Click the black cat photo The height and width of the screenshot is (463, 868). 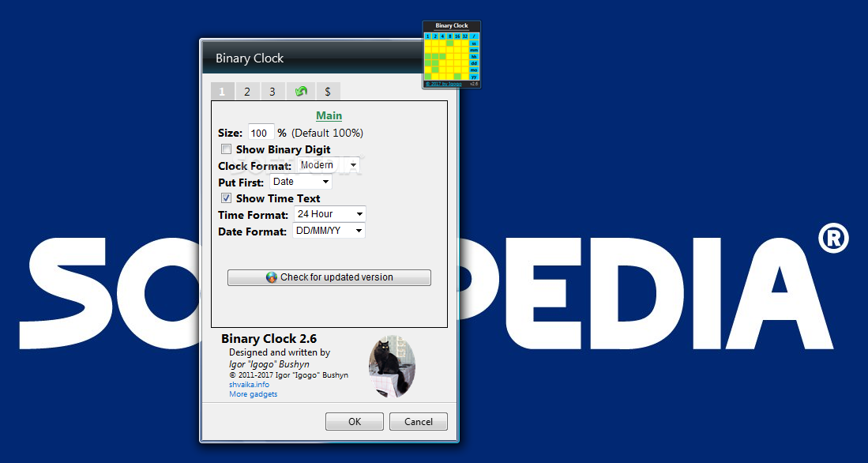392,367
